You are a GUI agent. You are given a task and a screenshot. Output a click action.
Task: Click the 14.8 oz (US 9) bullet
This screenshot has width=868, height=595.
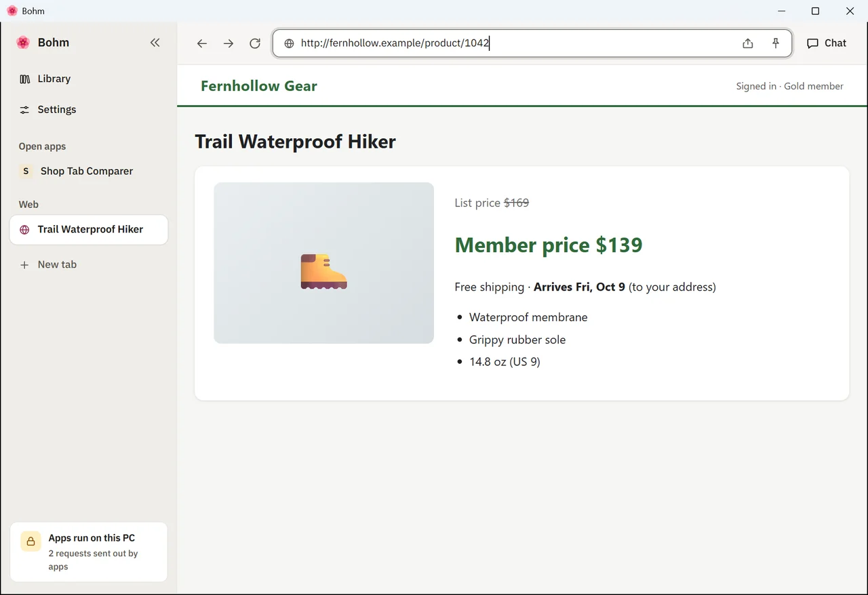505,362
